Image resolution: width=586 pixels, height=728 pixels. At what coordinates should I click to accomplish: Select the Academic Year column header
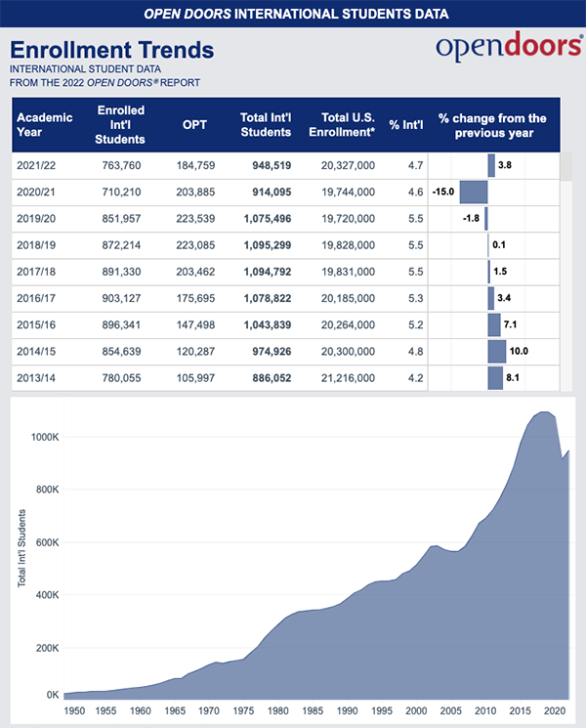click(45, 124)
